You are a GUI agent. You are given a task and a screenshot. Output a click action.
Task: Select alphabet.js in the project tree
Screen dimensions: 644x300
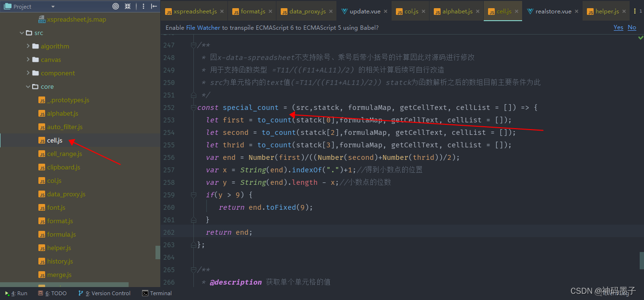58,114
